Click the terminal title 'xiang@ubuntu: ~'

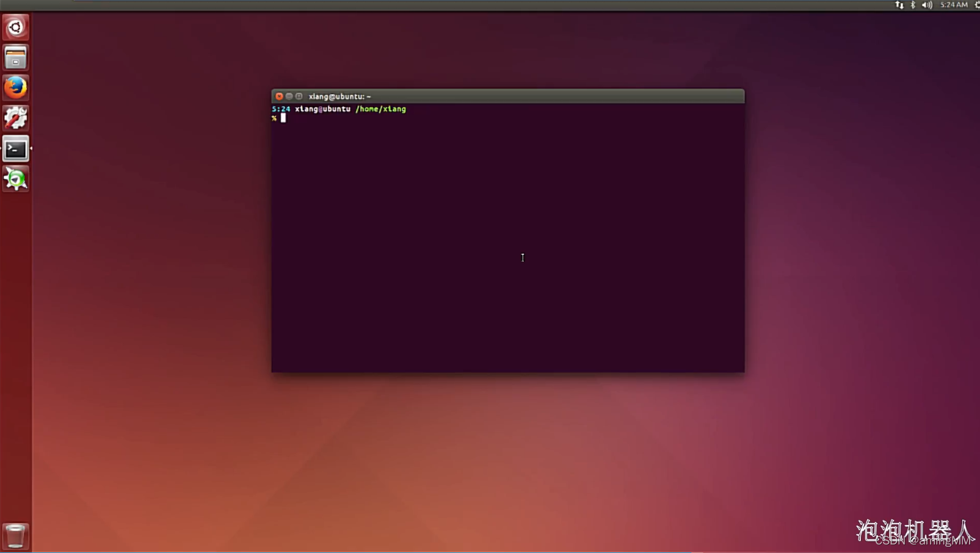tap(339, 96)
